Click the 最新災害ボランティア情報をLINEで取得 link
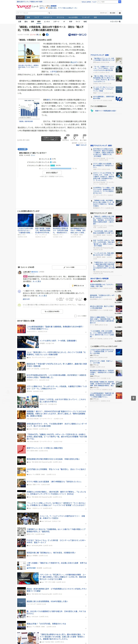The width and height of the screenshot is (138, 644). pyautogui.click(x=29, y=2)
